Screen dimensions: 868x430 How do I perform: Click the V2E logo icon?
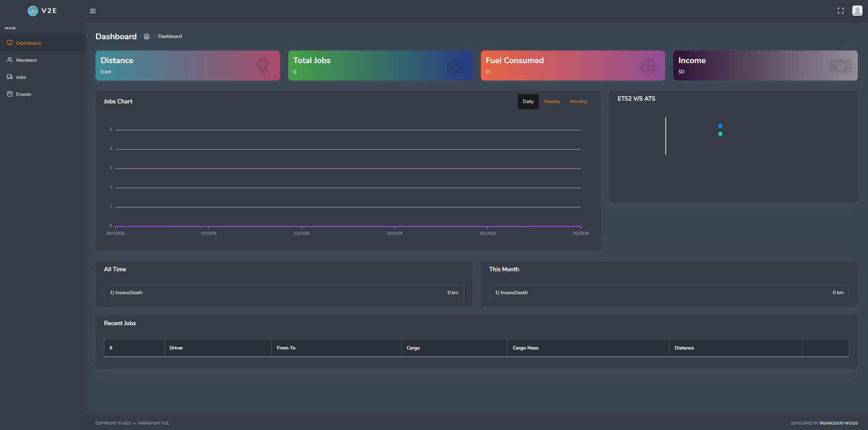point(33,11)
